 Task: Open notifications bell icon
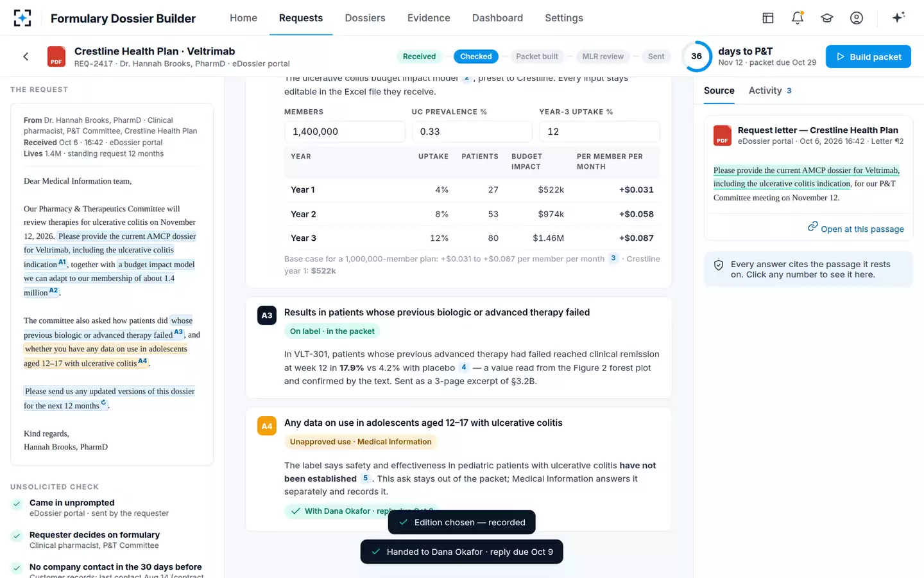pos(798,18)
